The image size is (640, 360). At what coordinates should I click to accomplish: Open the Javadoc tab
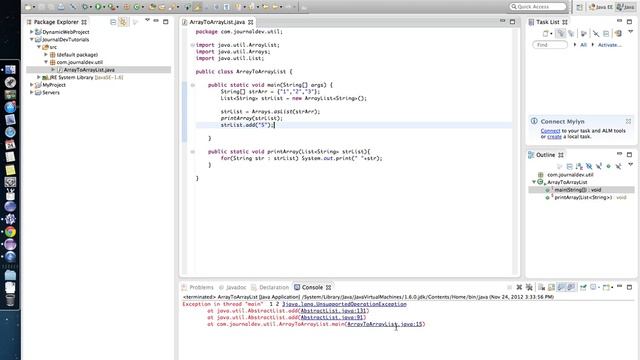[x=233, y=287]
